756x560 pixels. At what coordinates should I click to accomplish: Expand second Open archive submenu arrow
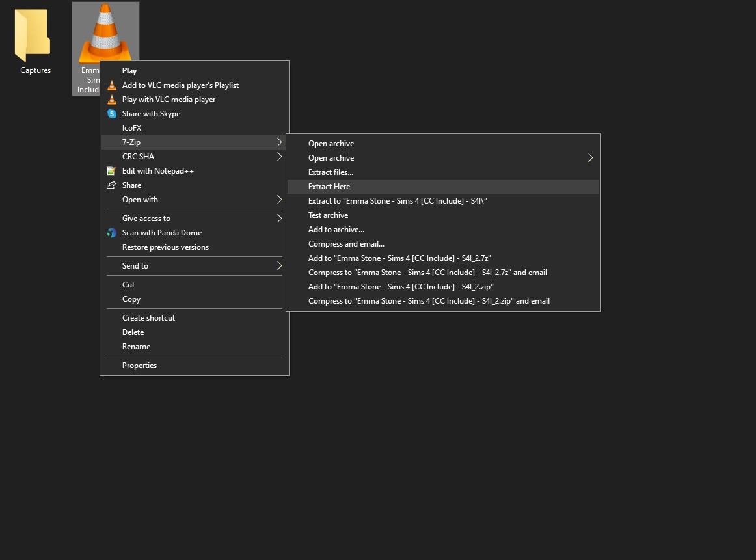pos(590,158)
